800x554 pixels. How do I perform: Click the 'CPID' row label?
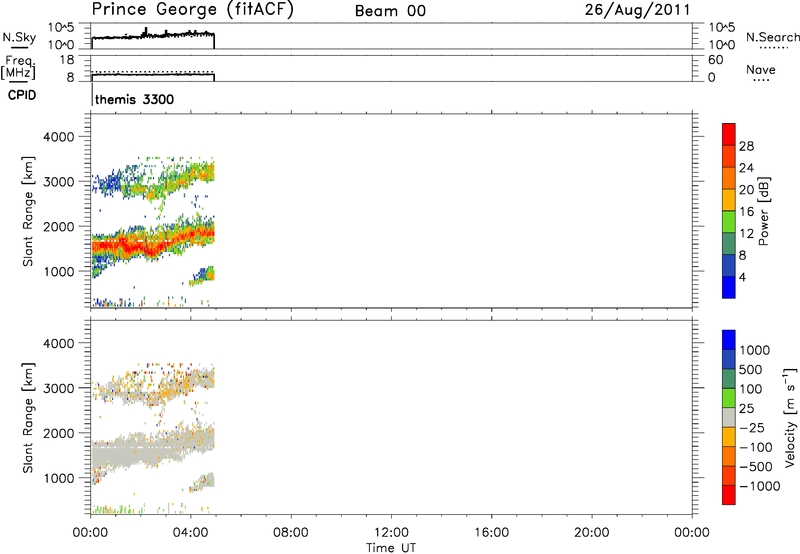22,95
